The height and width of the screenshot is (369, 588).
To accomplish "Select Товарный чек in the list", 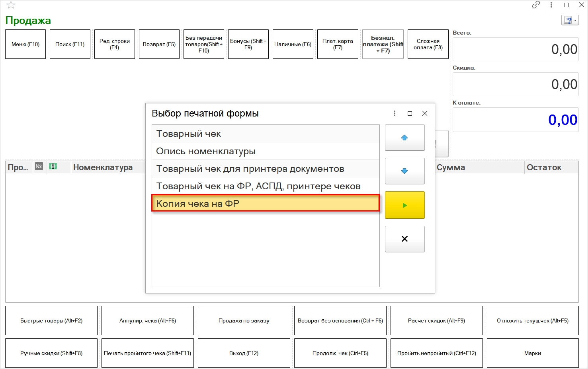I will [266, 134].
